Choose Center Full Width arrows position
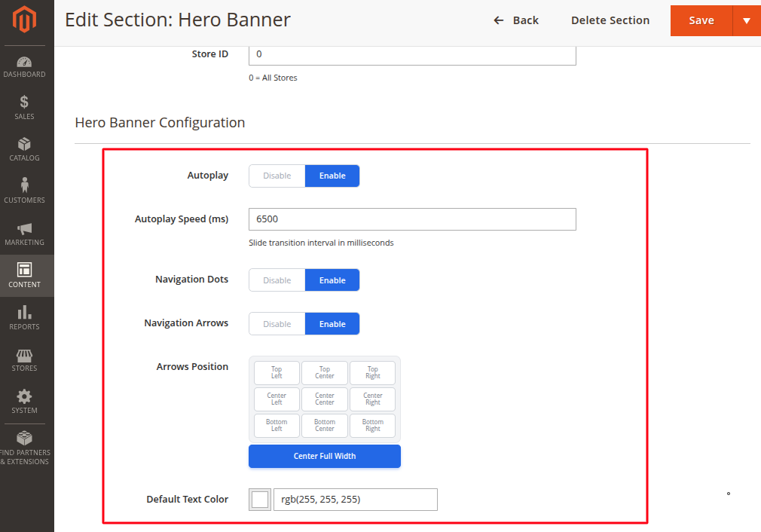Screen dimensions: 761x532 [x=325, y=457]
